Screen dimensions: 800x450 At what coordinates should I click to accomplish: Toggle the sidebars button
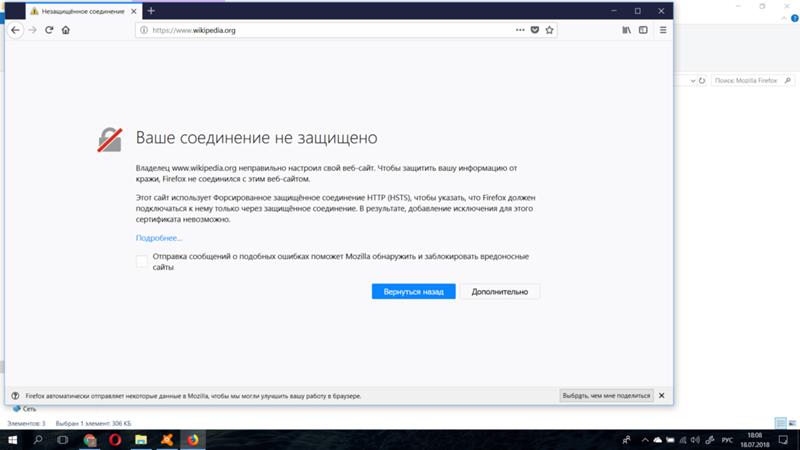point(643,30)
